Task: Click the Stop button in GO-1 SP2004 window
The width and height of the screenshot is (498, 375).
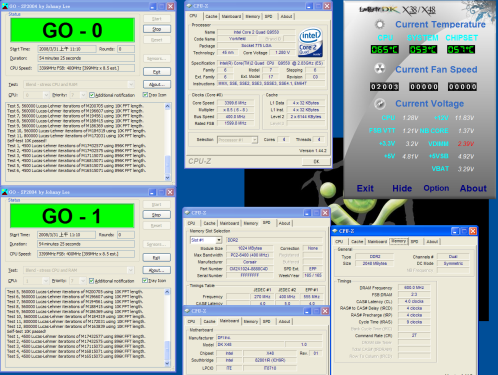Action: pyautogui.click(x=157, y=215)
